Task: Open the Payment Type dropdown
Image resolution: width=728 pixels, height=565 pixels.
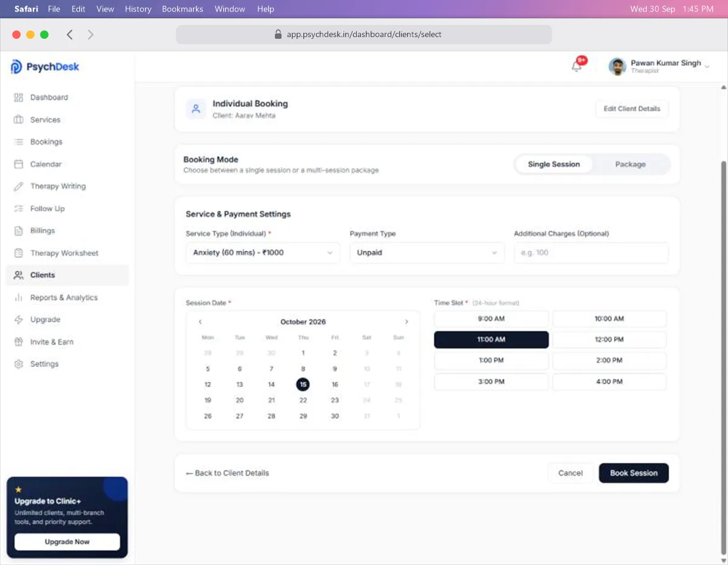Action: [x=427, y=253]
